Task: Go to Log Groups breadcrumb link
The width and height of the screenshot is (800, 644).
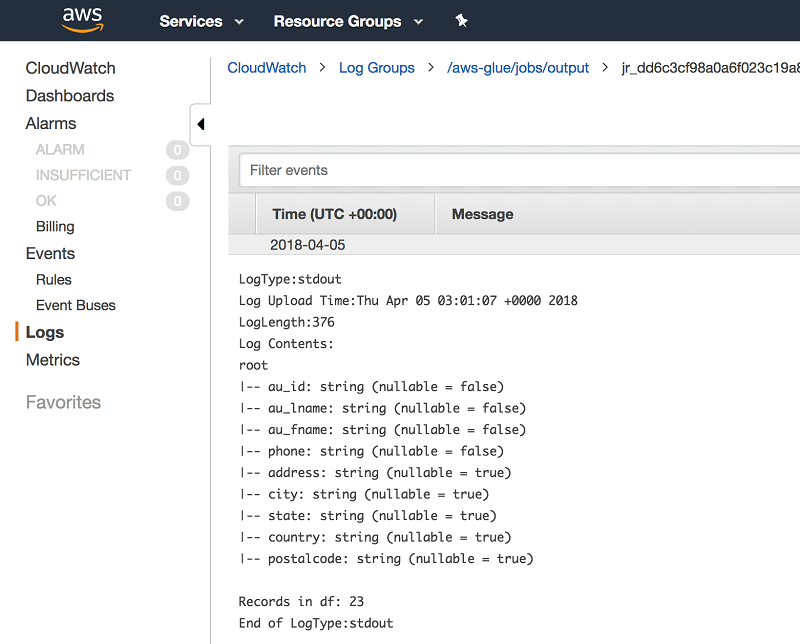Action: point(377,68)
